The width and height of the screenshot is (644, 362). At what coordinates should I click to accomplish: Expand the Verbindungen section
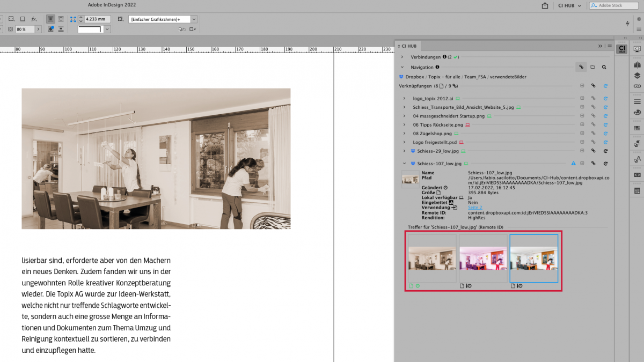(402, 57)
